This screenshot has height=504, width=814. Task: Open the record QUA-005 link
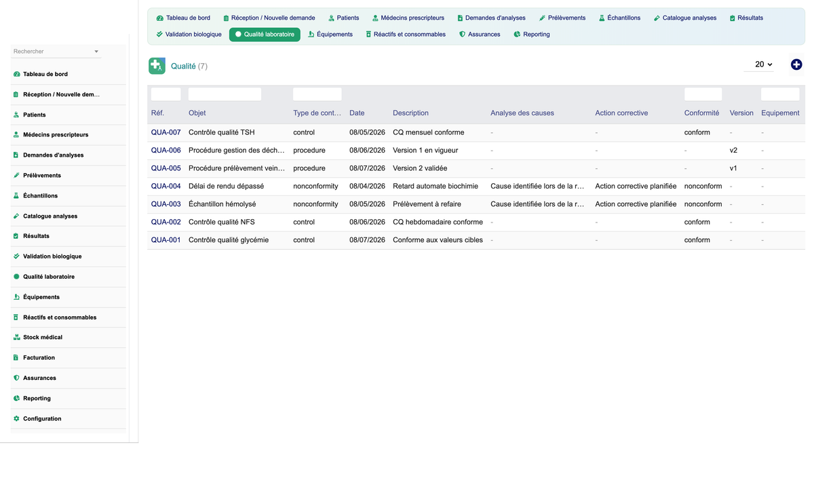(166, 168)
